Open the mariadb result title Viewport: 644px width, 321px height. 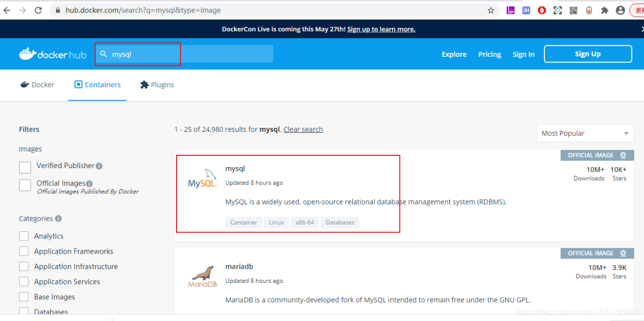pos(239,267)
